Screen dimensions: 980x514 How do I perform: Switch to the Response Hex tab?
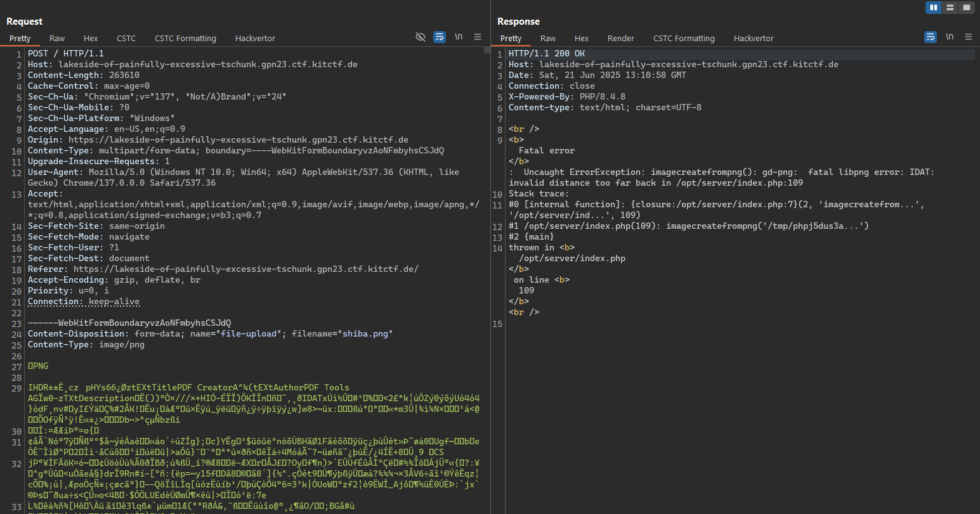(x=582, y=38)
